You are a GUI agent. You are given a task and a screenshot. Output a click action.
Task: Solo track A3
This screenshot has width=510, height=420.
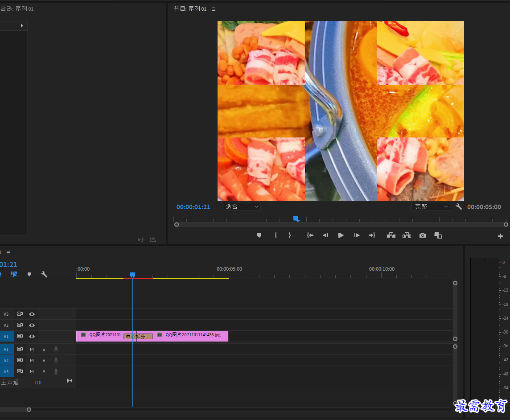click(44, 371)
